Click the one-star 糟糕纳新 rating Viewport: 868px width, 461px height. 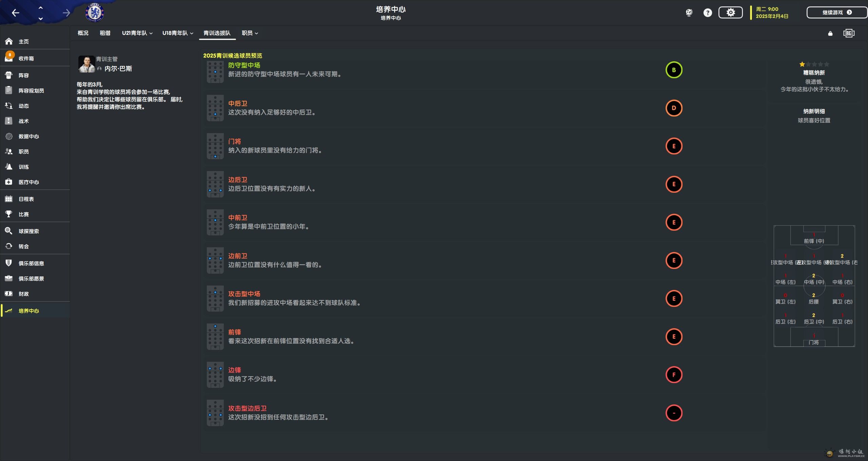tap(814, 64)
